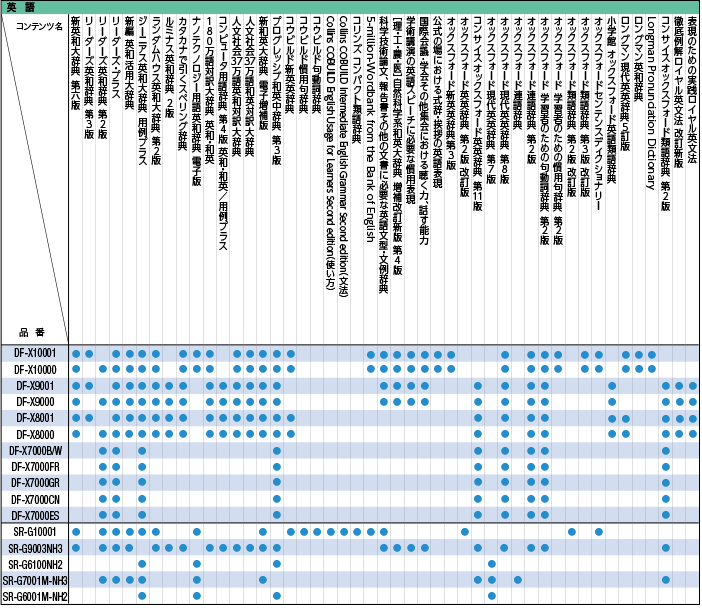Click SR-G6100NH2 dot under ジーニアス英和大辞典

coord(142,564)
